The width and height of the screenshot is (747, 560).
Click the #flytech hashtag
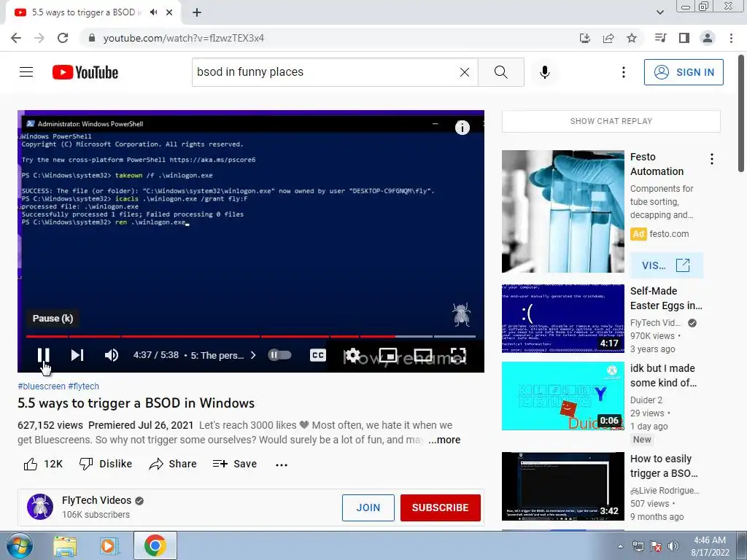pos(83,386)
